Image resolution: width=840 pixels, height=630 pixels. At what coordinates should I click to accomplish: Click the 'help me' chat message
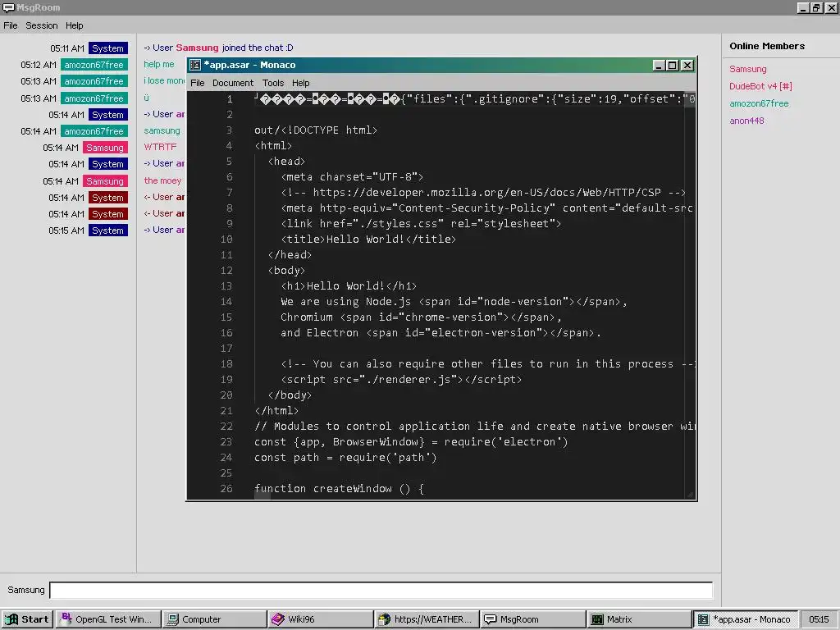(x=158, y=64)
